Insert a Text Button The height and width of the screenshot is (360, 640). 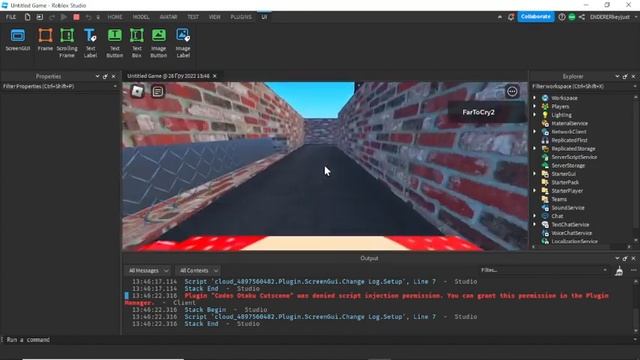pyautogui.click(x=115, y=43)
